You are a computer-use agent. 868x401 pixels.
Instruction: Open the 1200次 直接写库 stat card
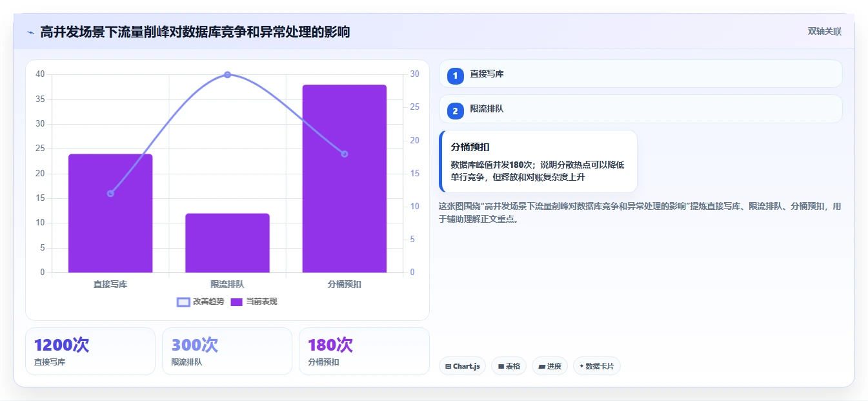click(x=90, y=351)
